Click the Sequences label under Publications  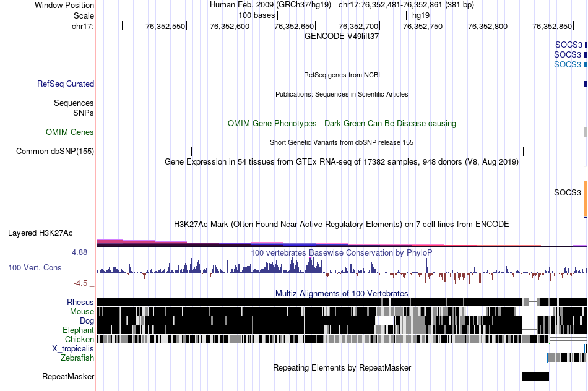coord(74,103)
